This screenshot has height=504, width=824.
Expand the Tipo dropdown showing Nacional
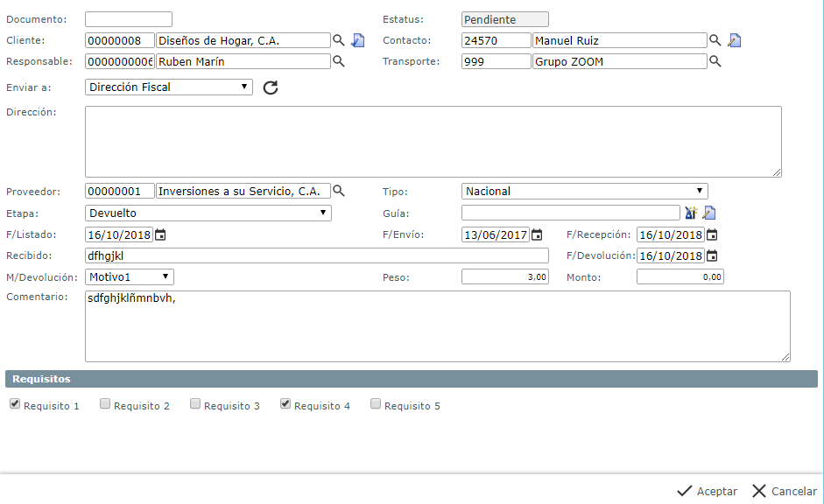tap(584, 191)
